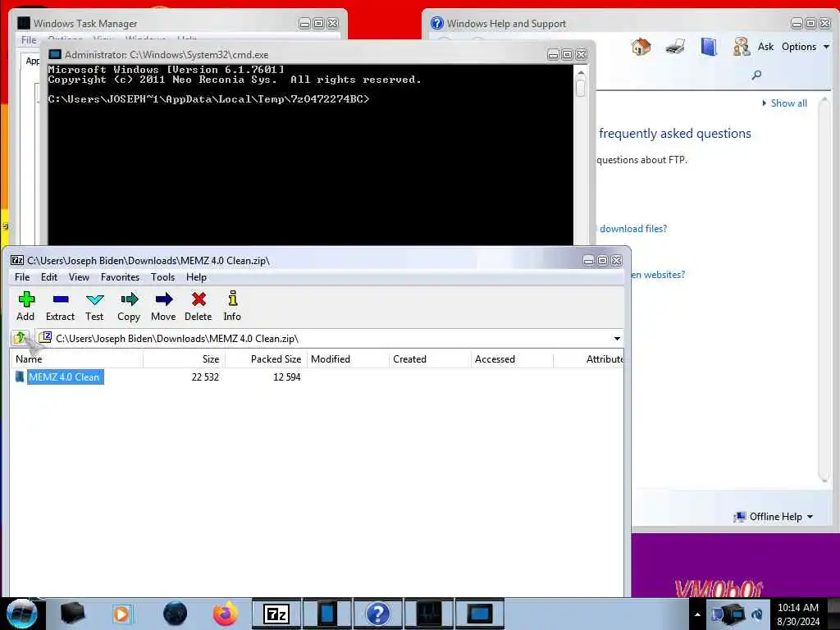Switch to Task Manager taskbar button
Screen dimensions: 840x630
tap(428, 614)
